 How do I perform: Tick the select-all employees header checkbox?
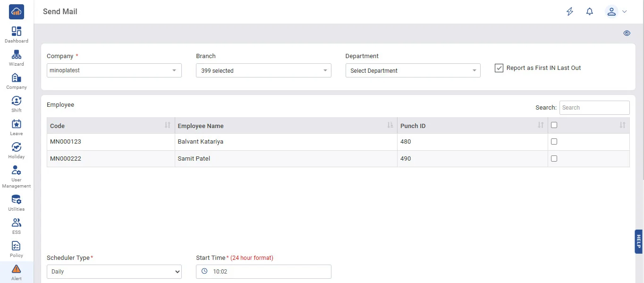[554, 125]
